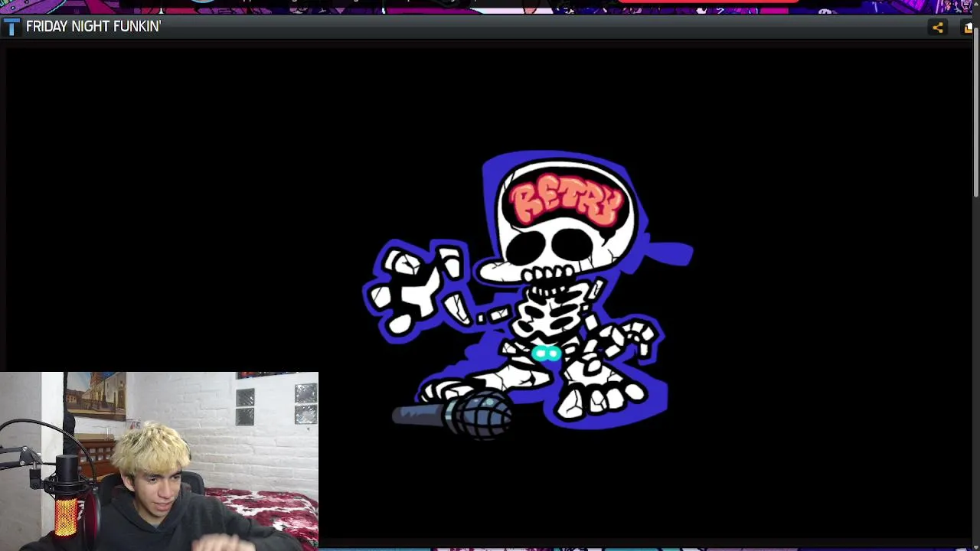Click the share icon in title bar
980x551 pixels.
point(937,28)
